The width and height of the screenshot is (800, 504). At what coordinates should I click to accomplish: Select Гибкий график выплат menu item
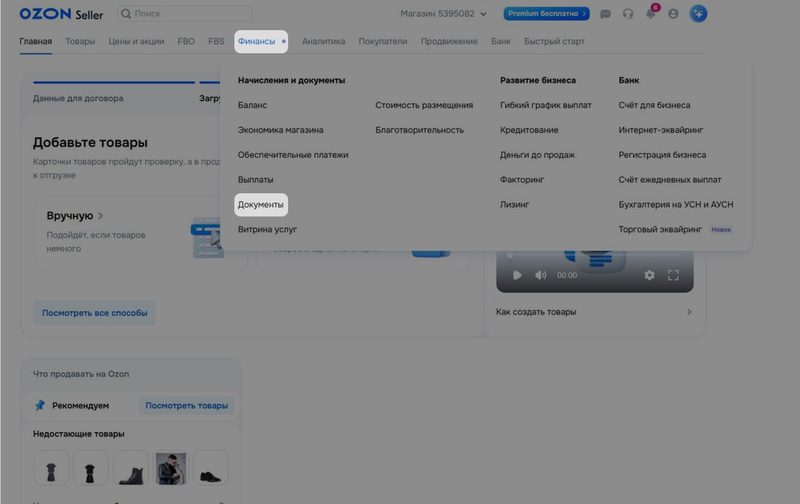[546, 105]
